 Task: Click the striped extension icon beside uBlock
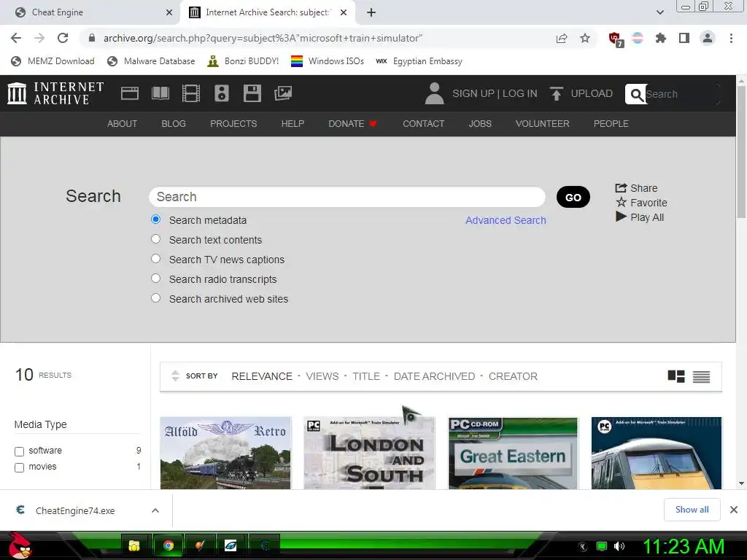coord(638,38)
